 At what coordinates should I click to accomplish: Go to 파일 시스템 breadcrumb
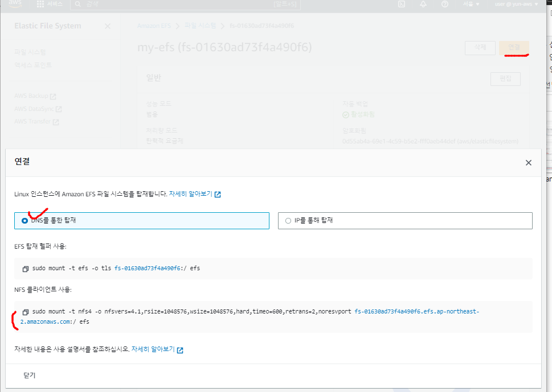pos(201,26)
